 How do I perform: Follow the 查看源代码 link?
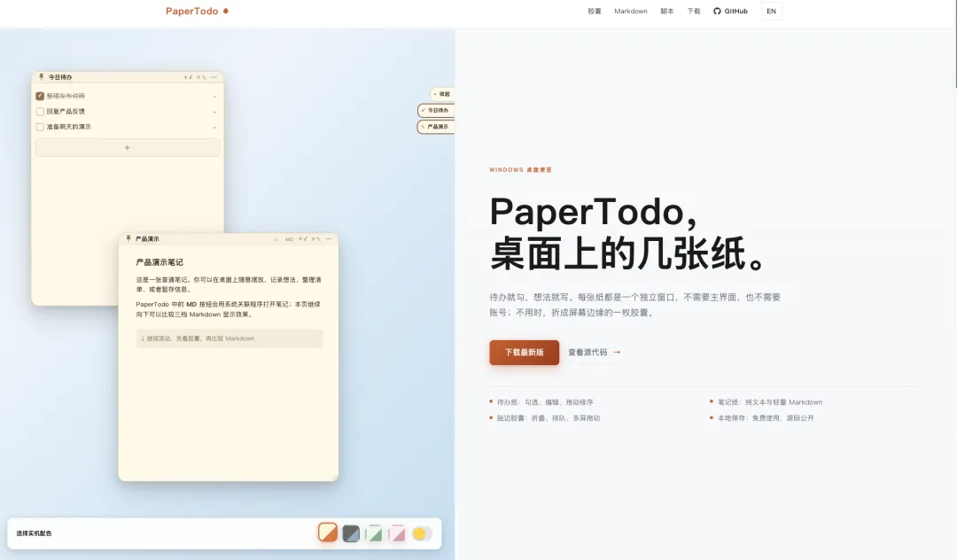(595, 353)
